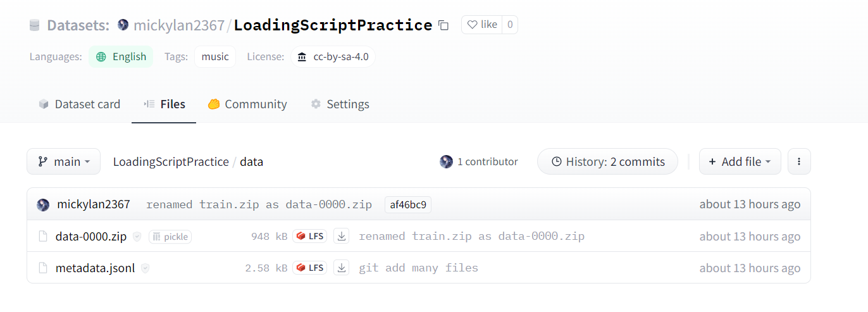Click the security shield icon beside data-0000.zip

137,237
